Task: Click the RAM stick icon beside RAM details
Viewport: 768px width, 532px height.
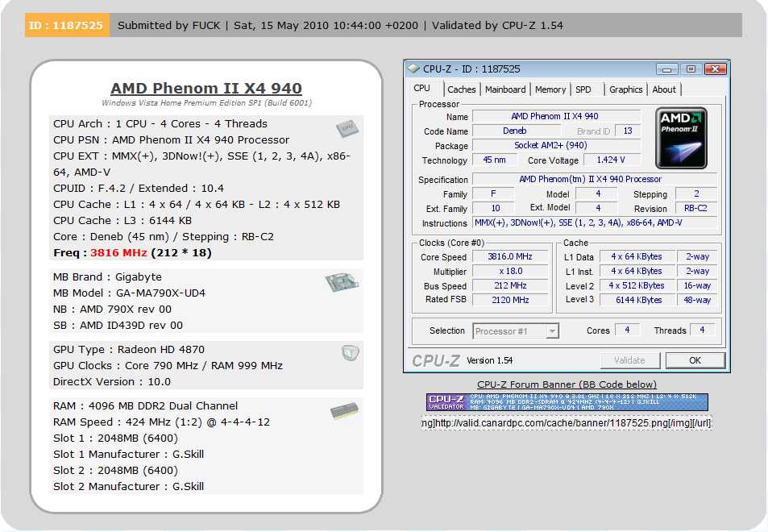Action: (344, 410)
